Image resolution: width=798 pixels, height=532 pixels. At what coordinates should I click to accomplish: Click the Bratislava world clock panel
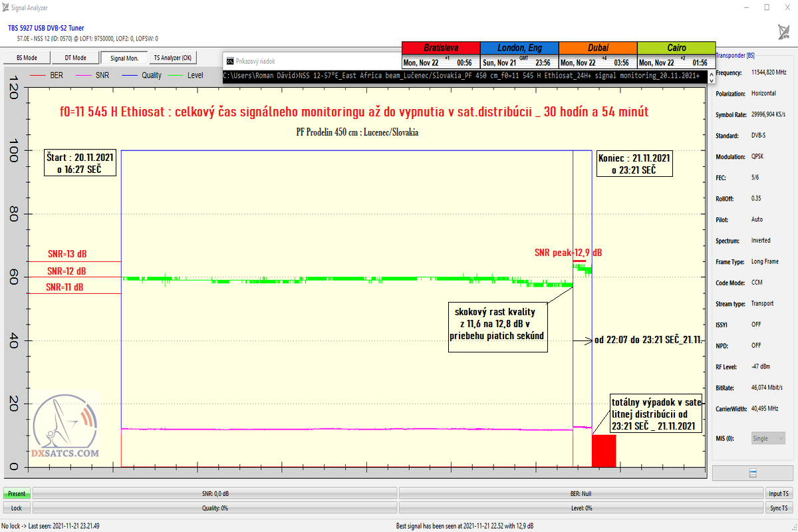click(440, 55)
